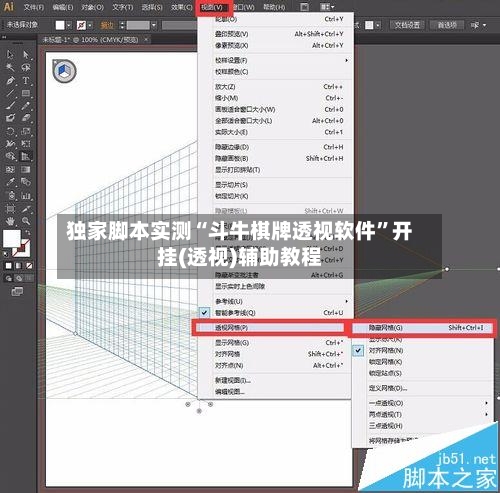This screenshot has height=493, width=500.
Task: Open the arrange documents dropdown in menu bar
Action: pyautogui.click(x=327, y=7)
